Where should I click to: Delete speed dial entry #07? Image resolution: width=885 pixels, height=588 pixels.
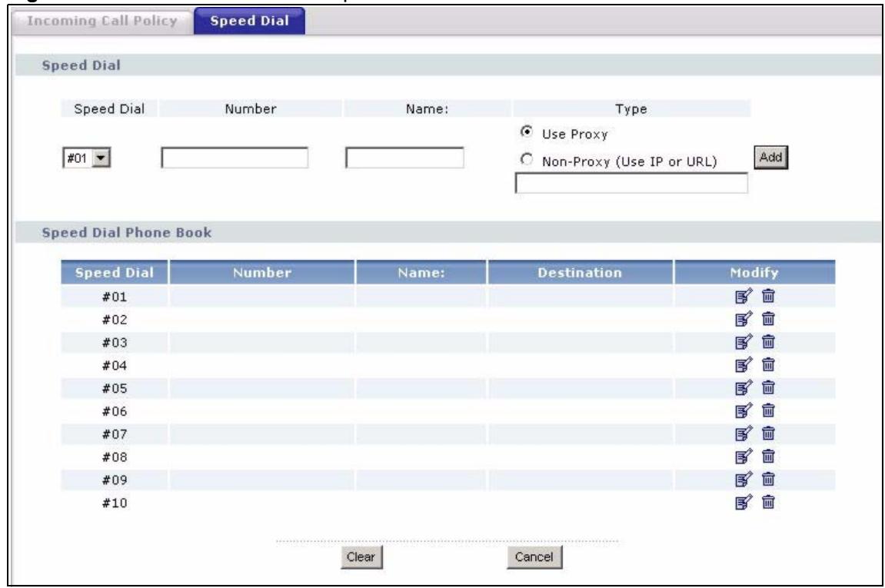768,434
